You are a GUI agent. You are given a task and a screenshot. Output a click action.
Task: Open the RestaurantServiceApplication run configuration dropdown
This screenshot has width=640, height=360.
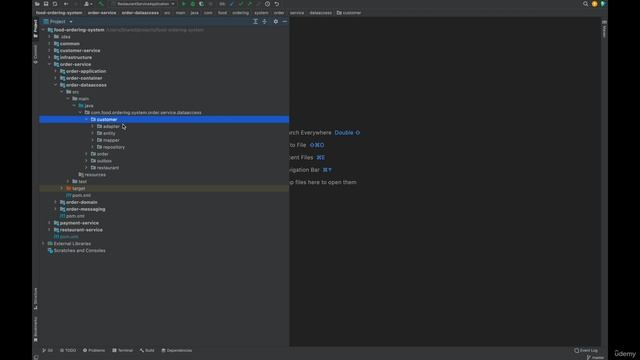point(144,4)
